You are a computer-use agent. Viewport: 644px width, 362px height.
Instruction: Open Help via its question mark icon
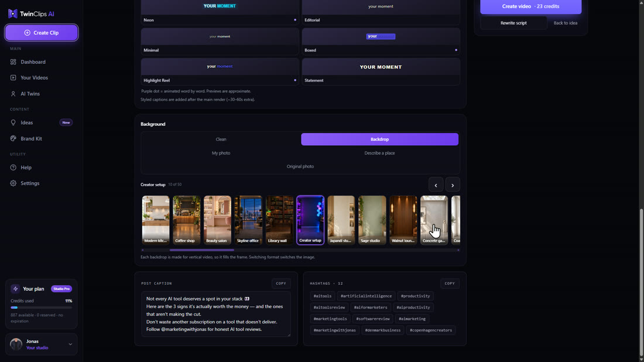[x=13, y=168]
